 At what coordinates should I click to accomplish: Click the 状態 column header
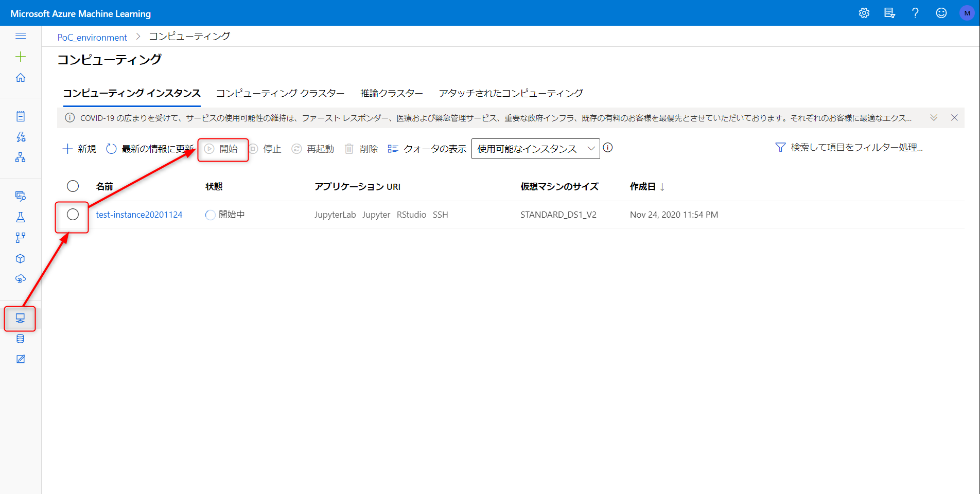(214, 186)
